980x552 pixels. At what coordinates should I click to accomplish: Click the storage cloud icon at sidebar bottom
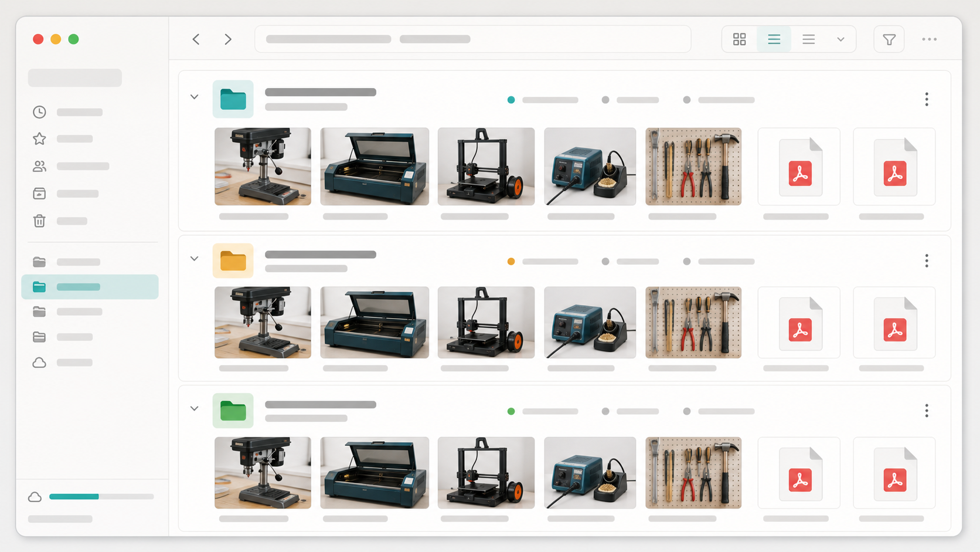pos(35,497)
